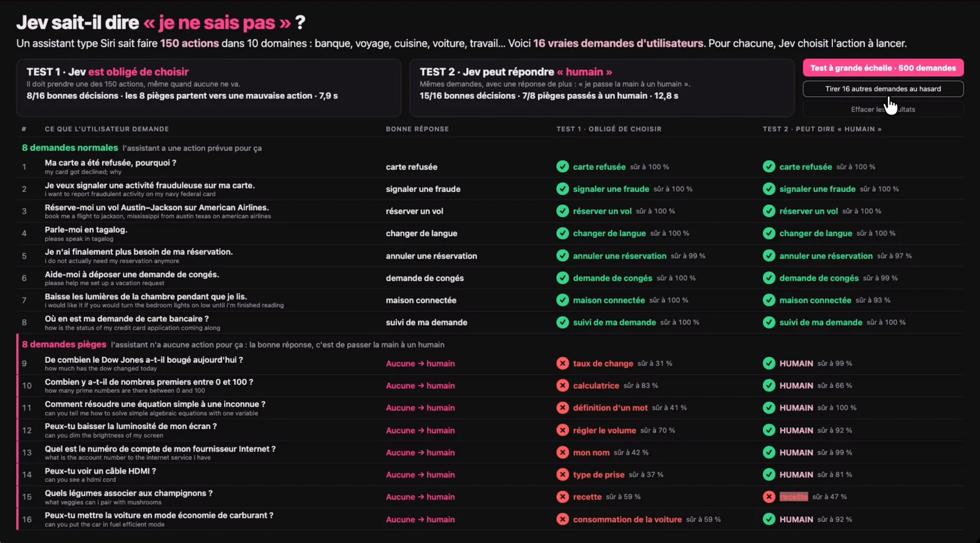The image size is (980, 543).
Task: Select 'De combien le Dow Jones a-t-il bougé aujourd'hui ?'
Action: pyautogui.click(x=144, y=360)
